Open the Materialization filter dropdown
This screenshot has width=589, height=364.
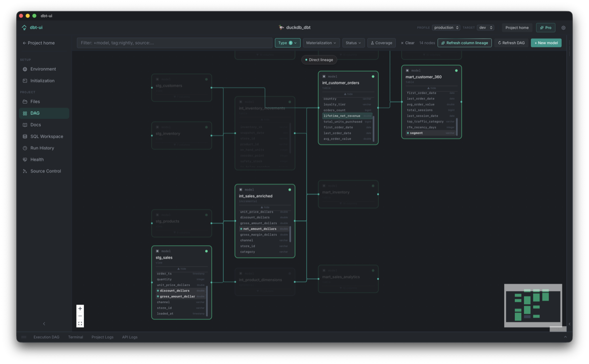click(x=321, y=43)
